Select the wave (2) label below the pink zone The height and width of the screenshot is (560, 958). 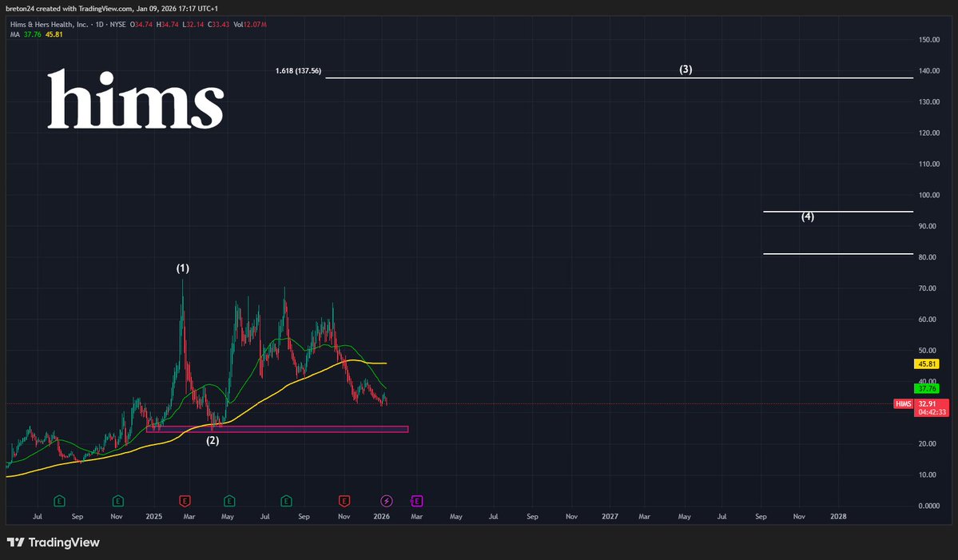click(x=213, y=440)
